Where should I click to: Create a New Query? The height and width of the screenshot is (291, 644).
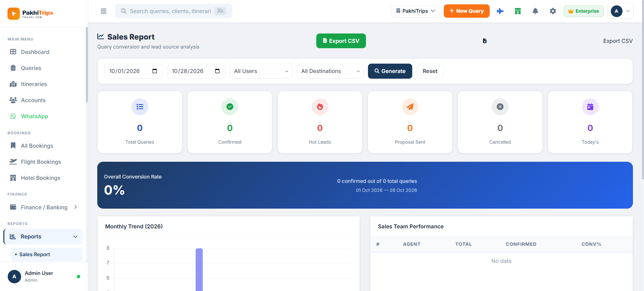point(467,11)
